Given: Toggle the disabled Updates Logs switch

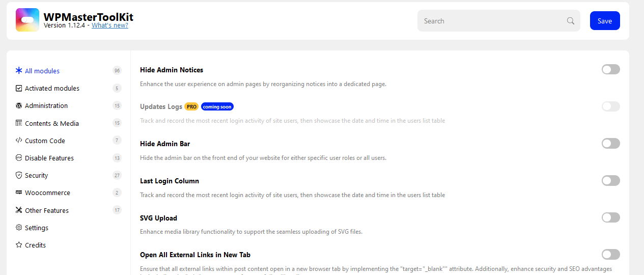Looking at the screenshot, I should tap(610, 106).
